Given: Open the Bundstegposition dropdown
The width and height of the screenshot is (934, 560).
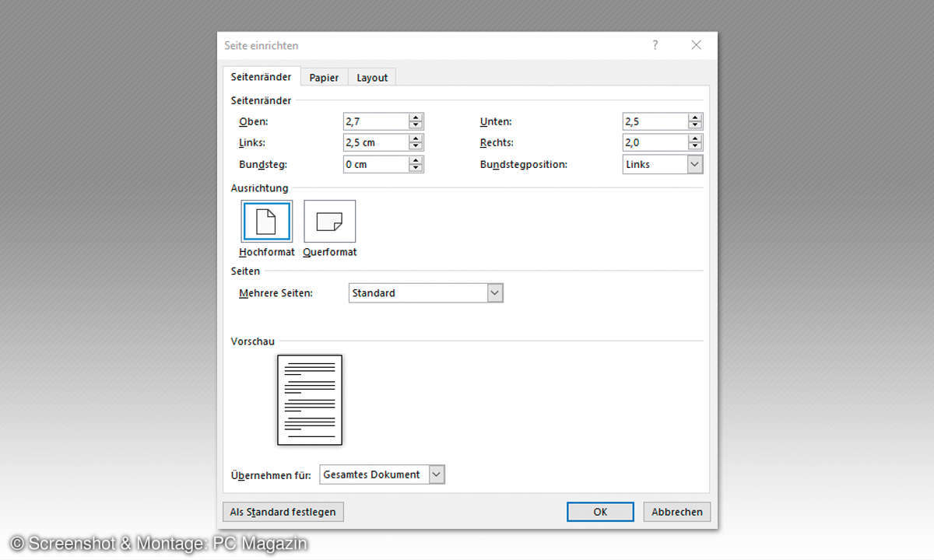Looking at the screenshot, I should click(694, 164).
